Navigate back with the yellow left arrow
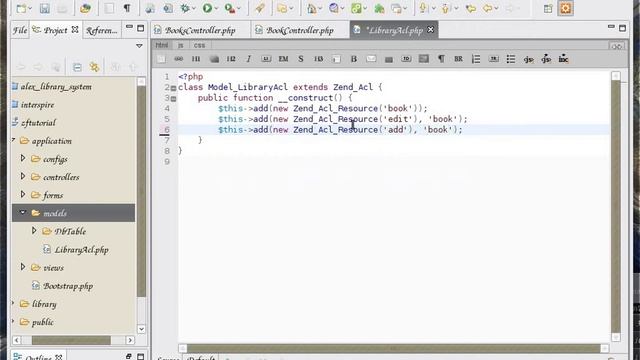 487,8
